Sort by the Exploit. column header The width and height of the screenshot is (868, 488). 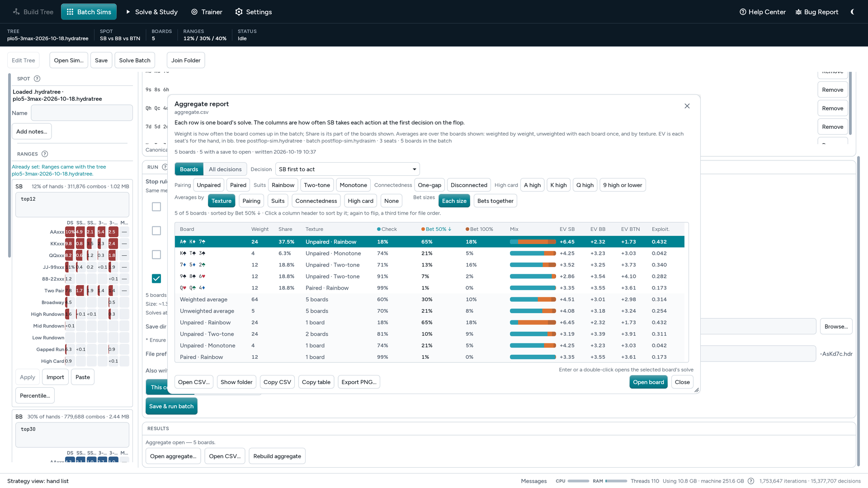(660, 230)
